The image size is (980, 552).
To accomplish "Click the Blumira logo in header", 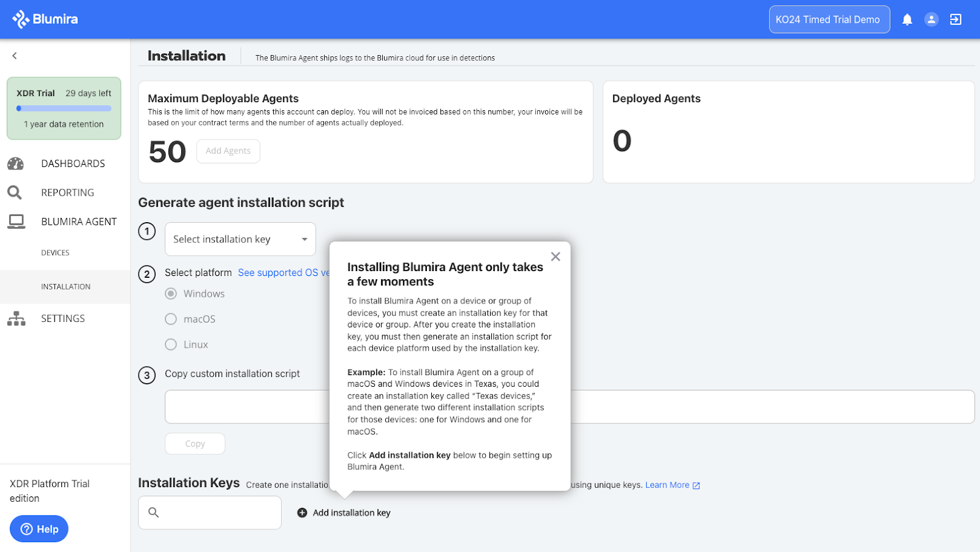I will (x=45, y=20).
